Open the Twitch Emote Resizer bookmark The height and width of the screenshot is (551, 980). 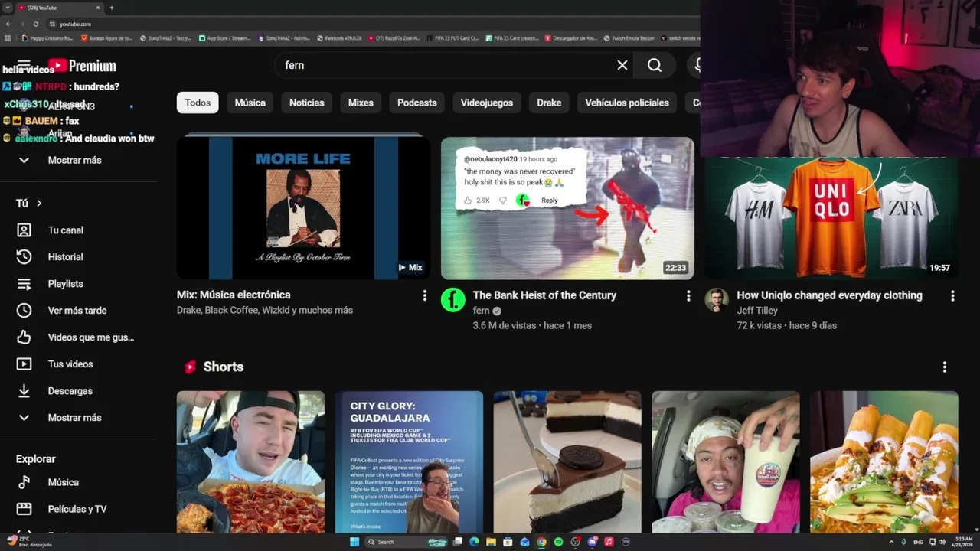(x=629, y=38)
